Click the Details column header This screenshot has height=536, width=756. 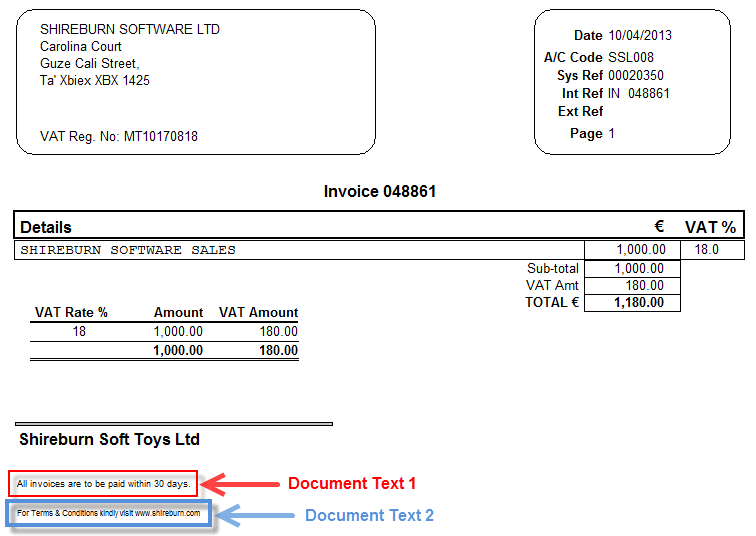(x=46, y=227)
